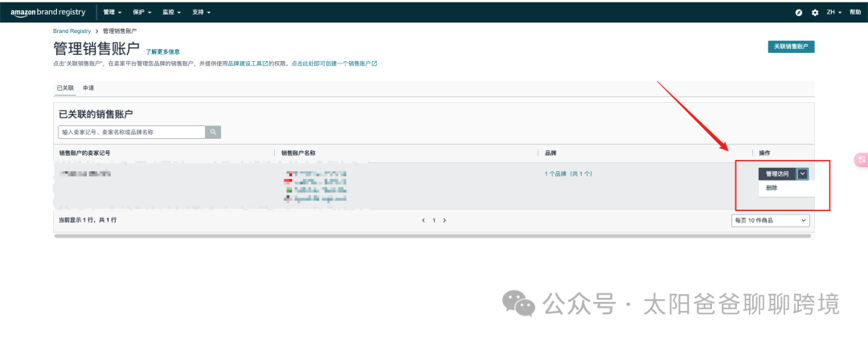Click the 品牌 column header
This screenshot has height=339, width=868.
click(x=551, y=153)
